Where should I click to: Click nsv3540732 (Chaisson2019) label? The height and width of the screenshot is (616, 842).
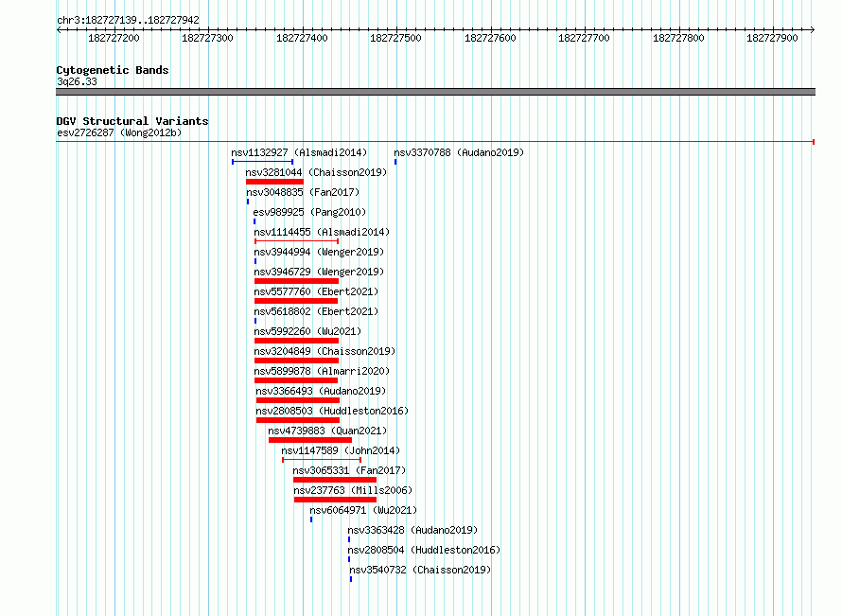pyautogui.click(x=420, y=570)
